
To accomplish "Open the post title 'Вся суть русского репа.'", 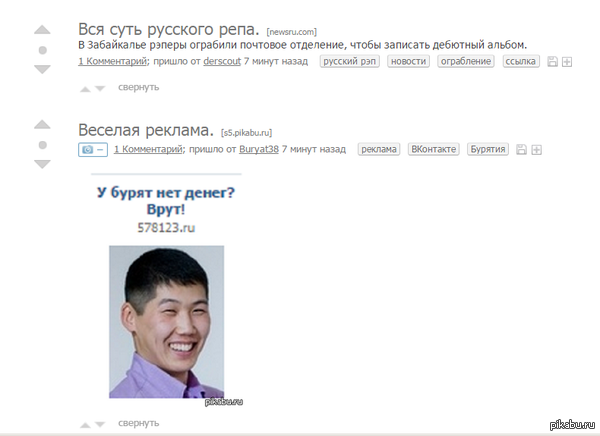I will pos(169,29).
